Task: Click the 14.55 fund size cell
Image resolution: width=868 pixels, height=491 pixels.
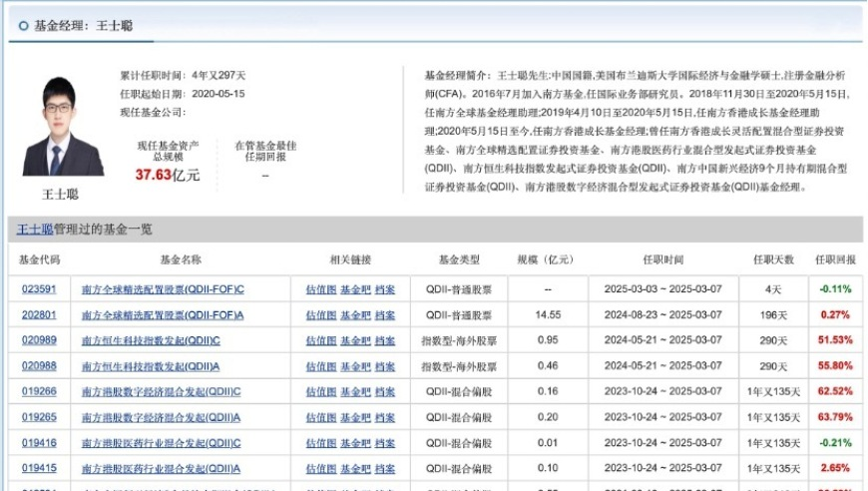Action: pyautogui.click(x=548, y=314)
